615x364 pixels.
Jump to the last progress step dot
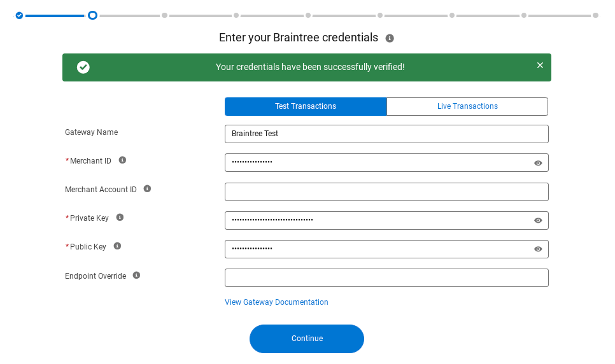pyautogui.click(x=595, y=16)
